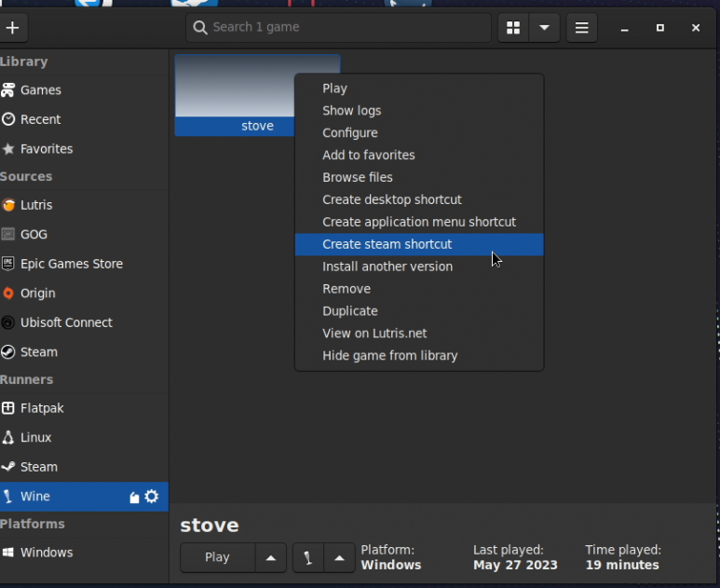
Task: Choose Play in the context menu
Action: (419, 89)
